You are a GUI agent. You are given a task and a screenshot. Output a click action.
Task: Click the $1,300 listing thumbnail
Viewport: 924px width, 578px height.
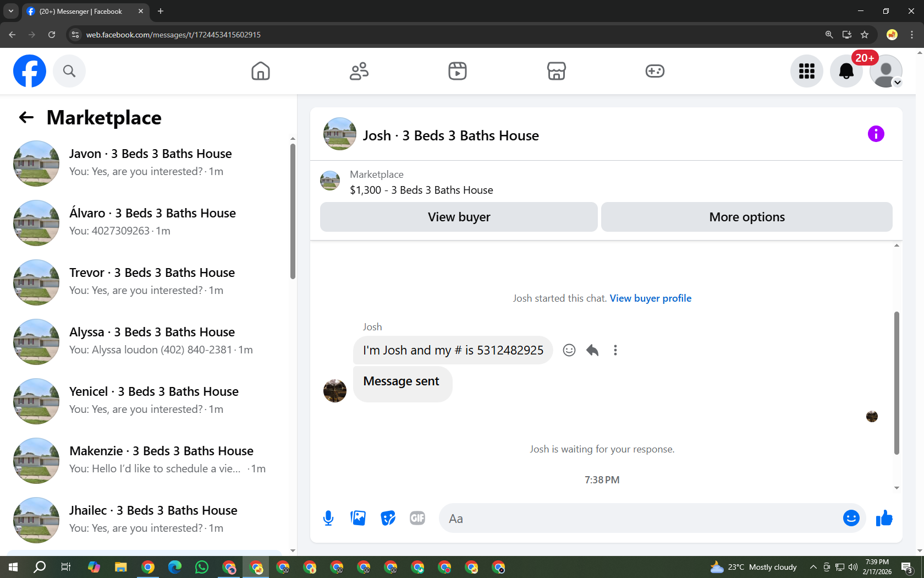(330, 181)
